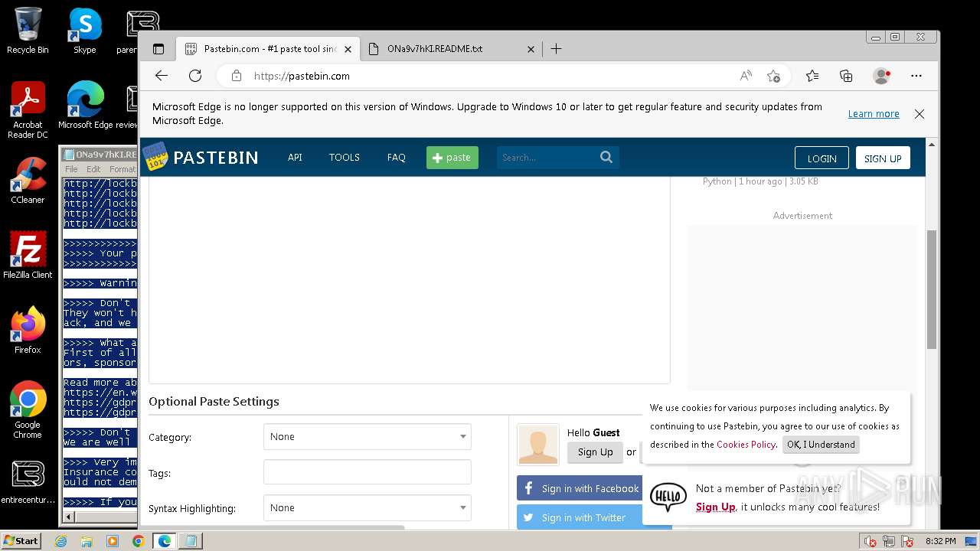Open Chrome from the taskbar
Screen dimensions: 980x551
[x=138, y=541]
